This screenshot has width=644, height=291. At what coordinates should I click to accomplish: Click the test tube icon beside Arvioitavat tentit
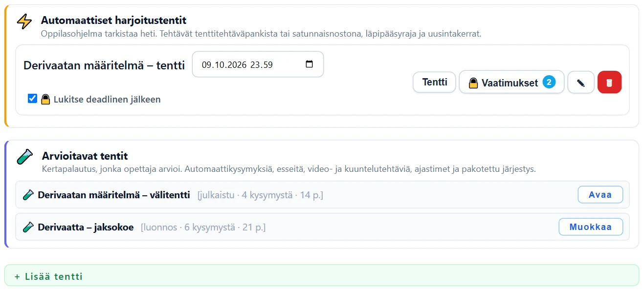[24, 157]
